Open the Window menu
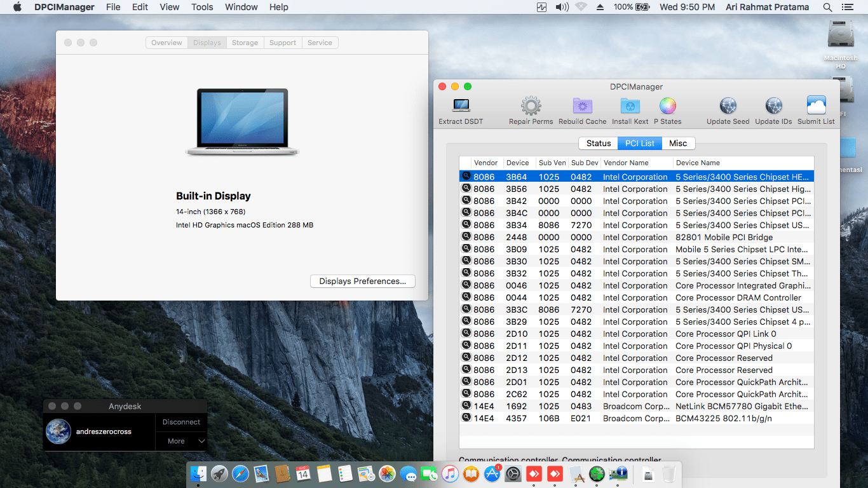868x488 pixels. coord(241,7)
